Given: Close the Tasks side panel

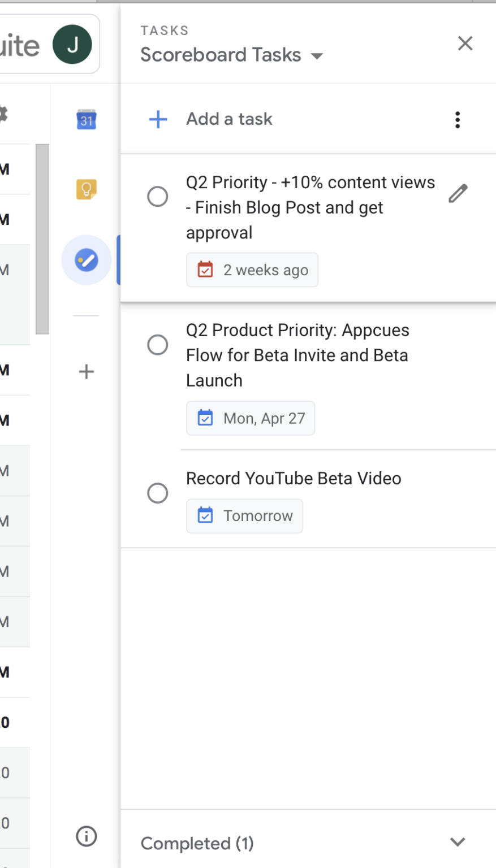Looking at the screenshot, I should (465, 44).
